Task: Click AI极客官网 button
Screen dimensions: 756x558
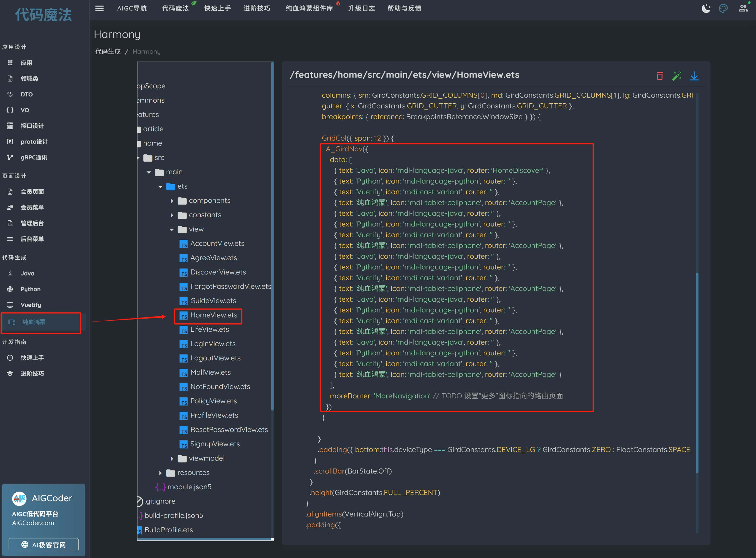Action: click(44, 544)
